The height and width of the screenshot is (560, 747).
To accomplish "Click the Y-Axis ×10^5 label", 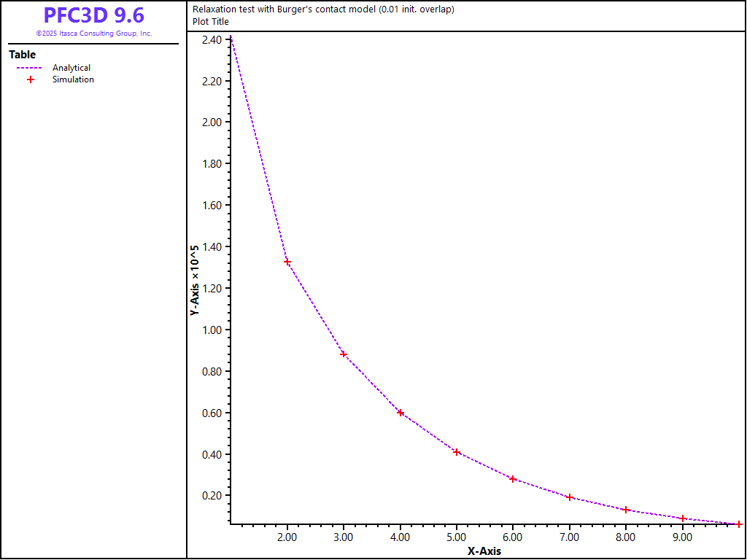I will point(195,280).
